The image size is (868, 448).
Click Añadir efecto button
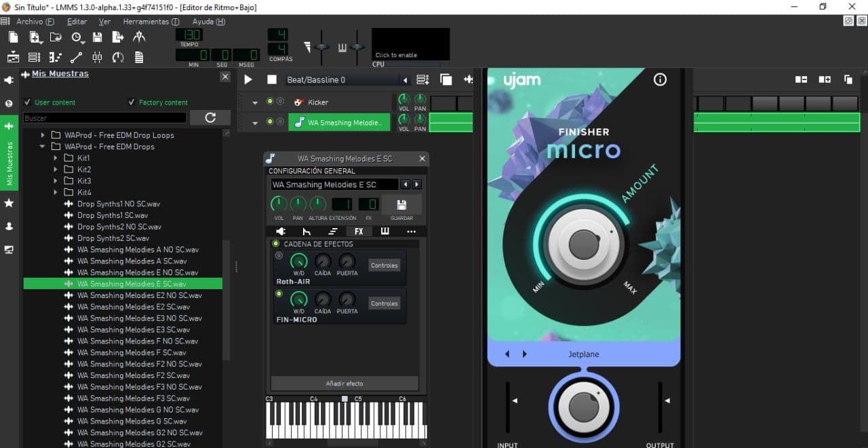coord(344,384)
